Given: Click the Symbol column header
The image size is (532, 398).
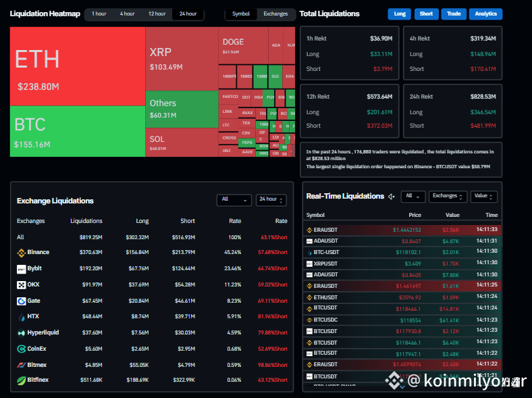Looking at the screenshot, I should click(x=315, y=216).
